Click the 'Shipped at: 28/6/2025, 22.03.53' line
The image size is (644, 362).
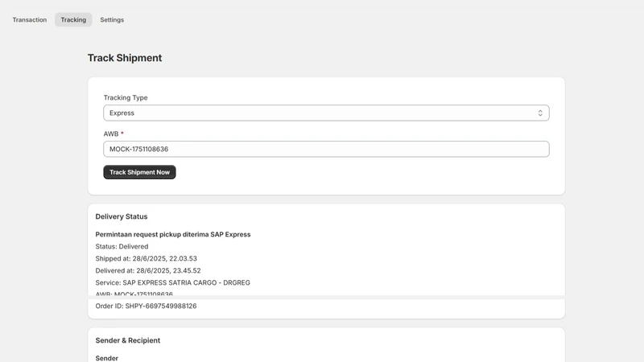[x=147, y=258]
